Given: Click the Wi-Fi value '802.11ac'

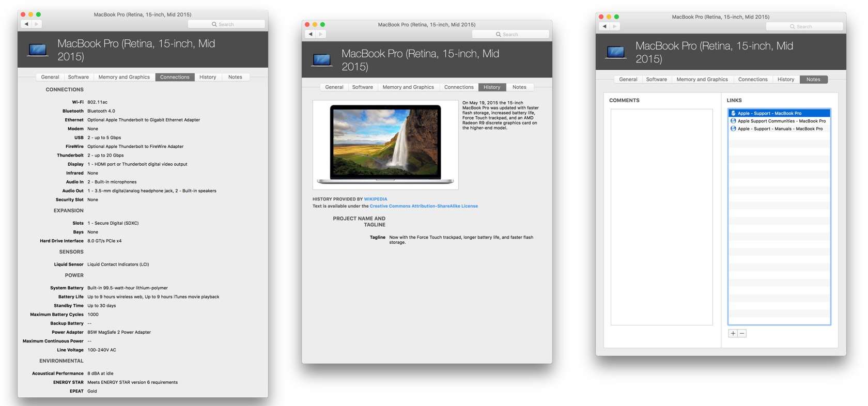Looking at the screenshot, I should (98, 102).
